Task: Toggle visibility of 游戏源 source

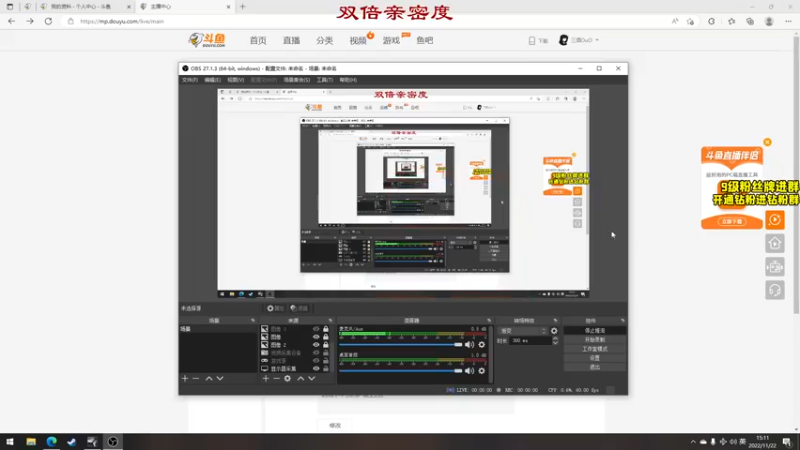Action: tap(316, 361)
